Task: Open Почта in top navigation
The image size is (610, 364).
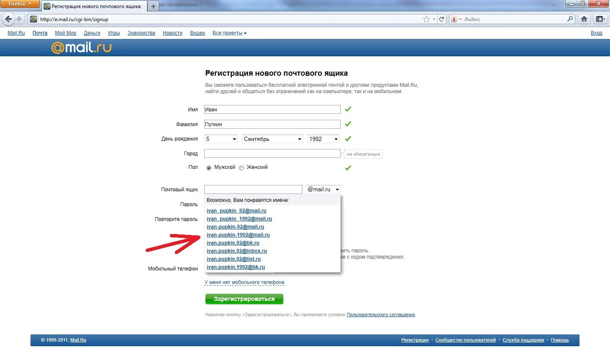Action: [40, 33]
